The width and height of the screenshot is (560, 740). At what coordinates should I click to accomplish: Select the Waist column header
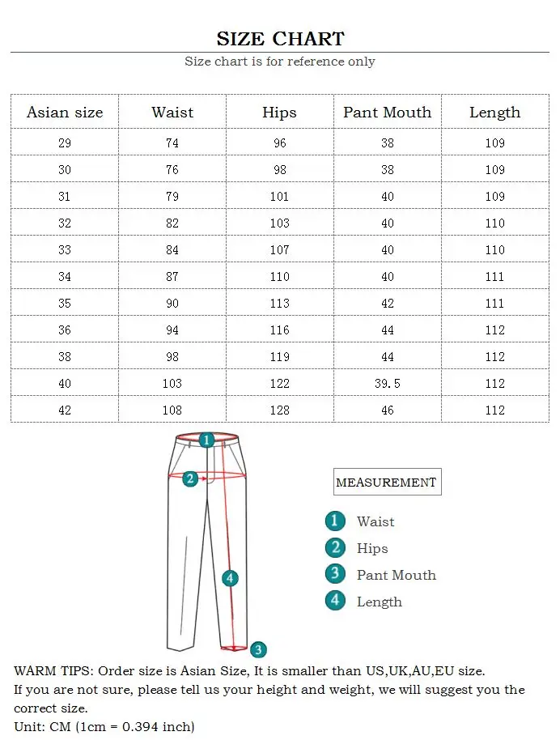coord(172,112)
